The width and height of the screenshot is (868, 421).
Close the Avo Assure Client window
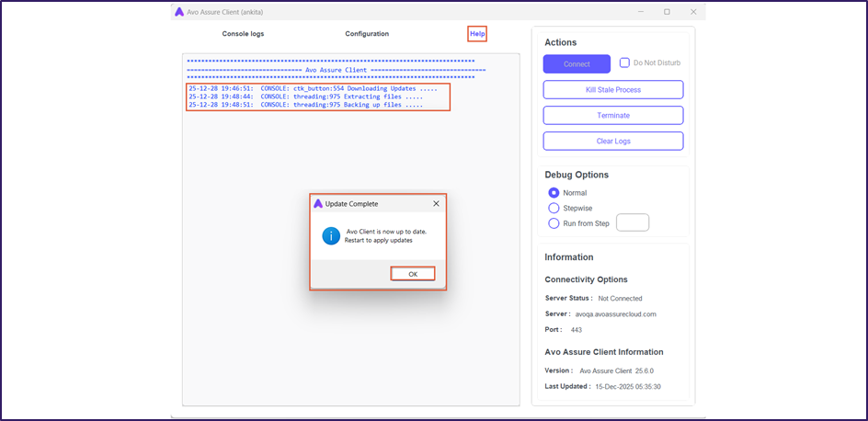tap(692, 12)
